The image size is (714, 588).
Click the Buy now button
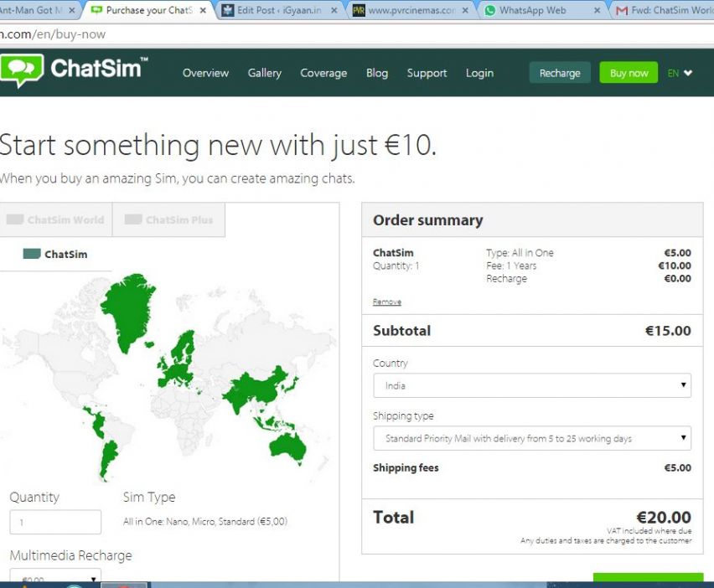pyautogui.click(x=629, y=73)
